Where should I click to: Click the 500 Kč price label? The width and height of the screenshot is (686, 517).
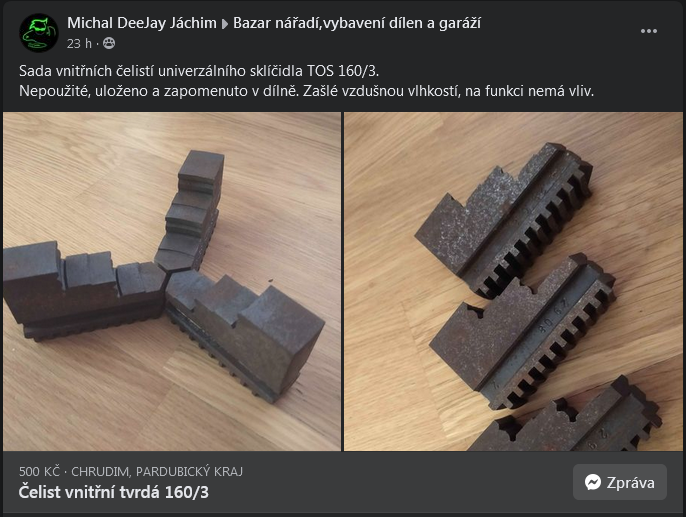pyautogui.click(x=39, y=472)
